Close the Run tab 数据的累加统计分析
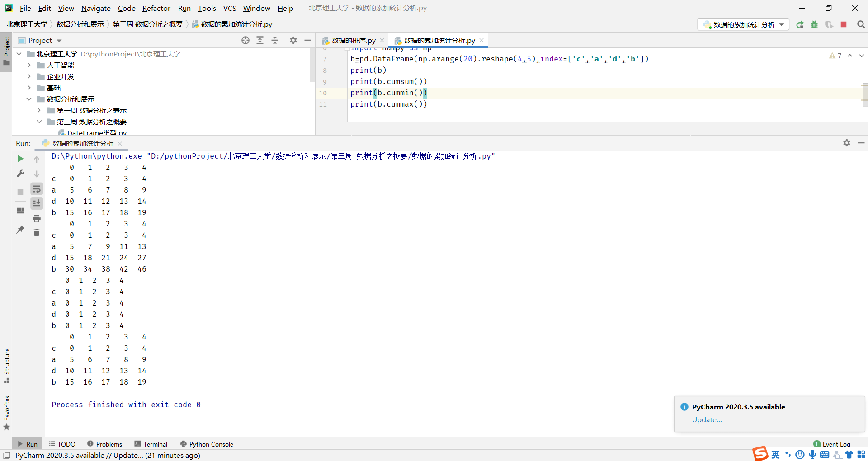 (120, 143)
